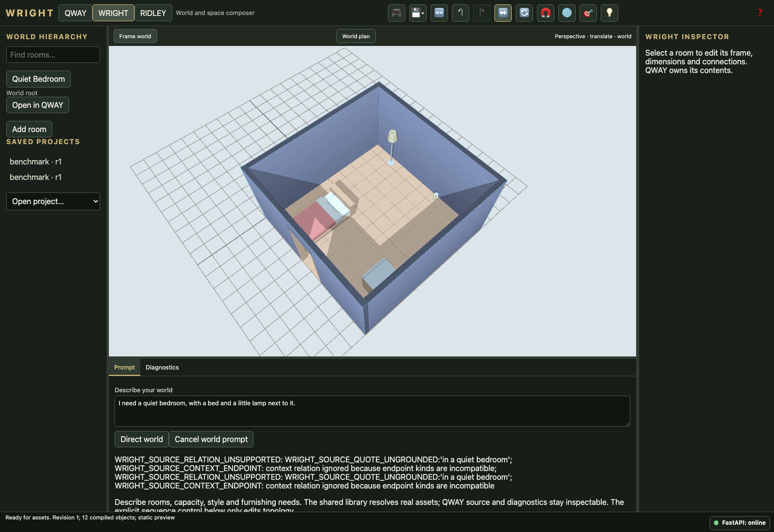Switch to the QWAY mode tab
Image resolution: width=774 pixels, height=532 pixels.
[75, 13]
